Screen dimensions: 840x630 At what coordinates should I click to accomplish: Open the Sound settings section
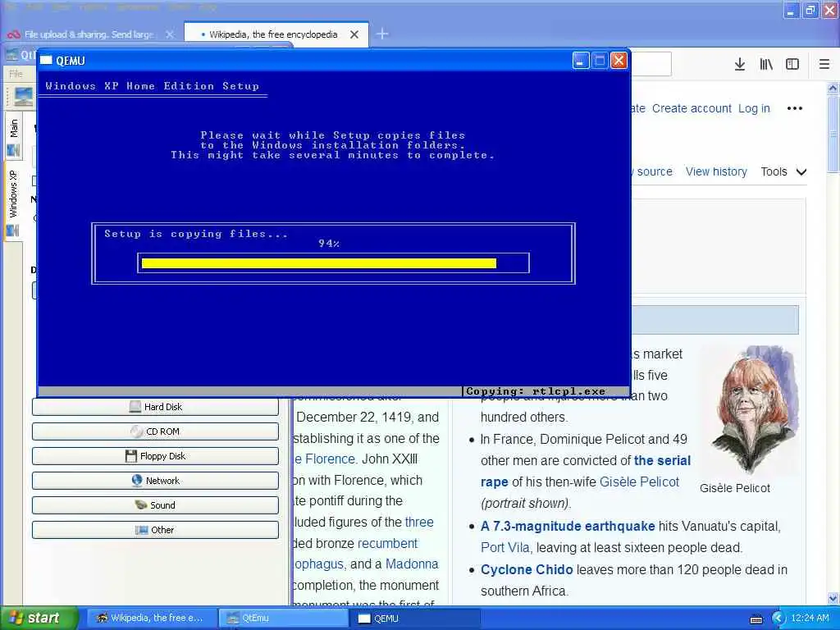tap(155, 505)
